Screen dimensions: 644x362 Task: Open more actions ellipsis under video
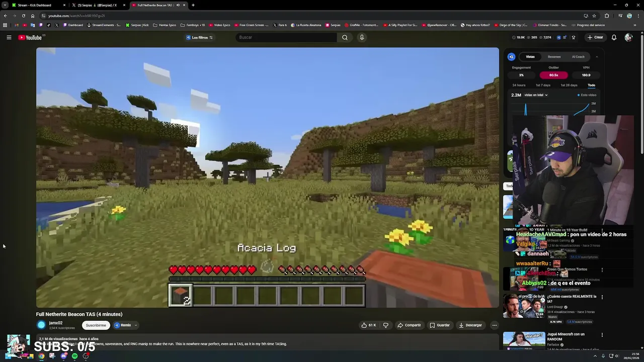494,325
